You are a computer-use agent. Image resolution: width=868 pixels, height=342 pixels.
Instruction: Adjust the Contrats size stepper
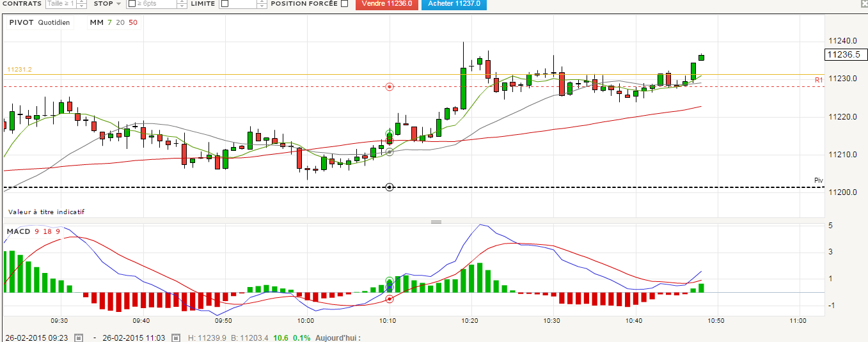80,4
